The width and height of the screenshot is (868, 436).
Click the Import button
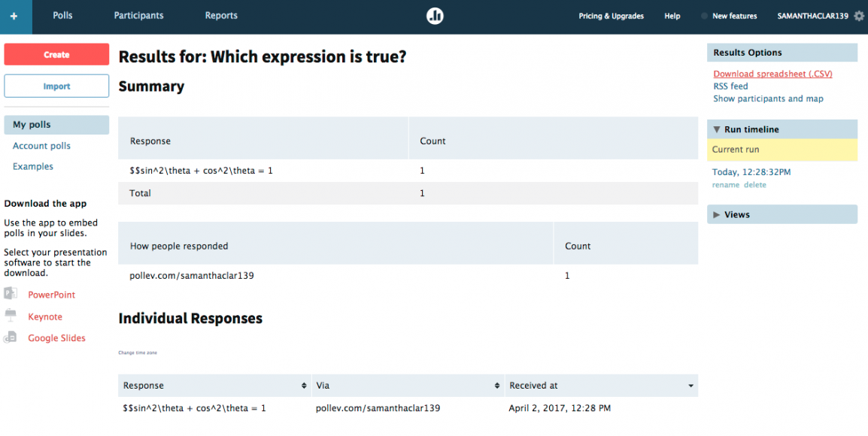pos(56,86)
